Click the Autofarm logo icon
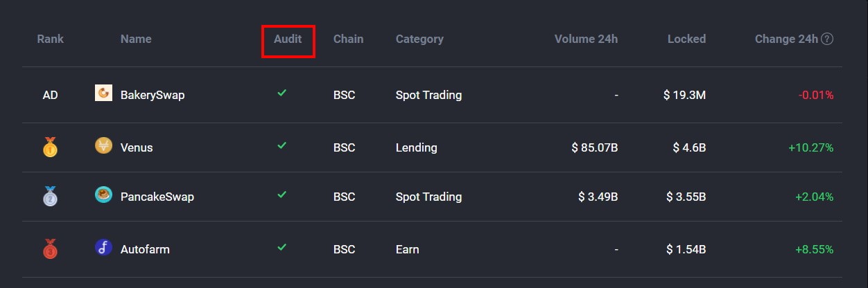 [x=103, y=248]
